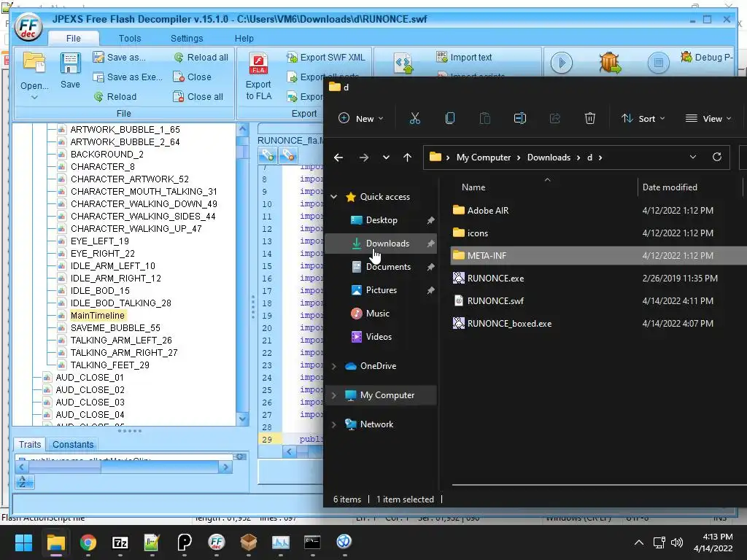Click the Save floppy disk icon
The width and height of the screenshot is (747, 560).
click(70, 63)
